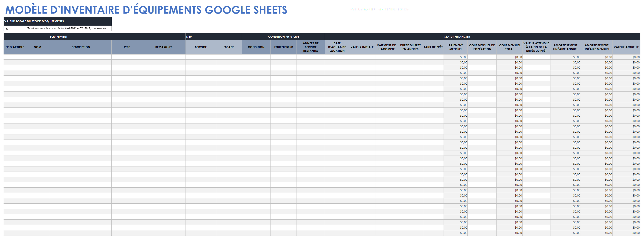
Task: Select the N° D'ARTICLE column header
Action: tap(15, 47)
